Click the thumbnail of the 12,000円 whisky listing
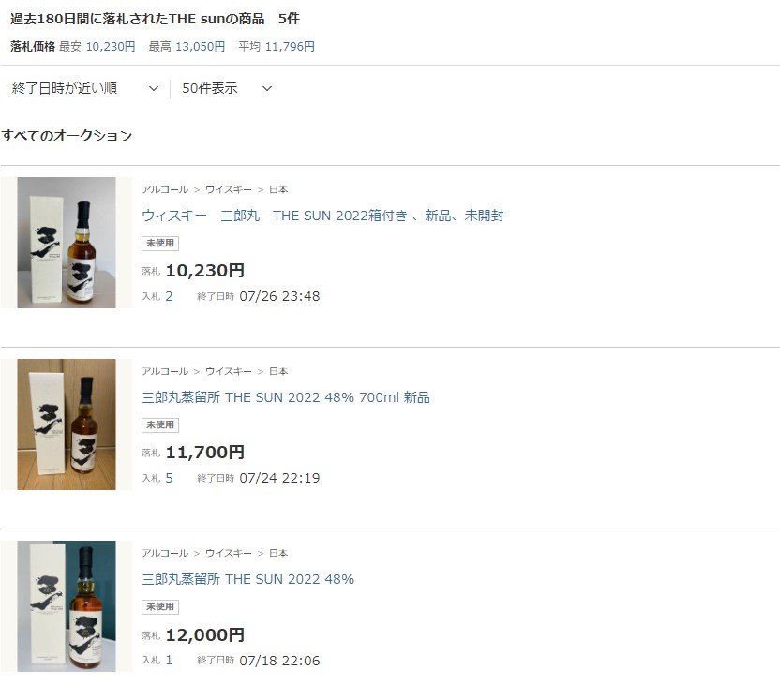This screenshot has width=780, height=700. [67, 606]
